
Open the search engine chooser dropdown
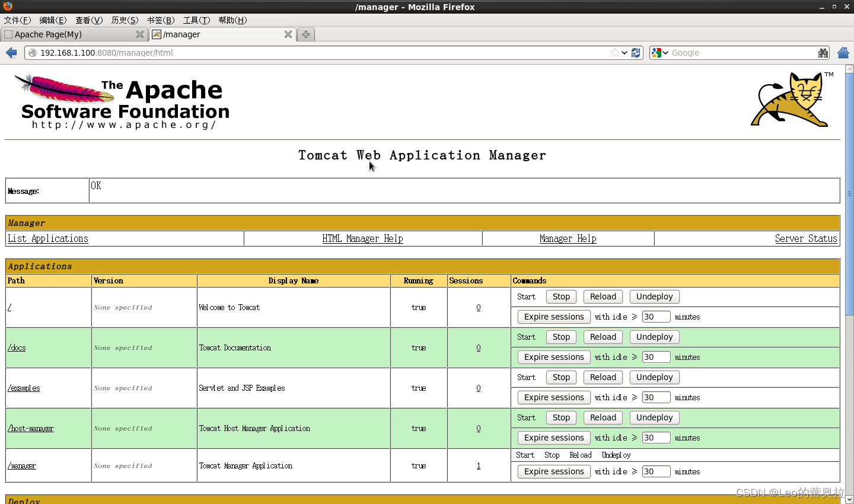coord(665,53)
